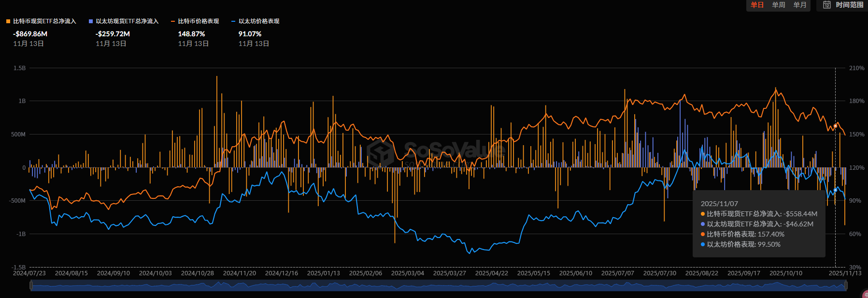Open the 时间范围 date range picker
868x298 pixels.
849,5
